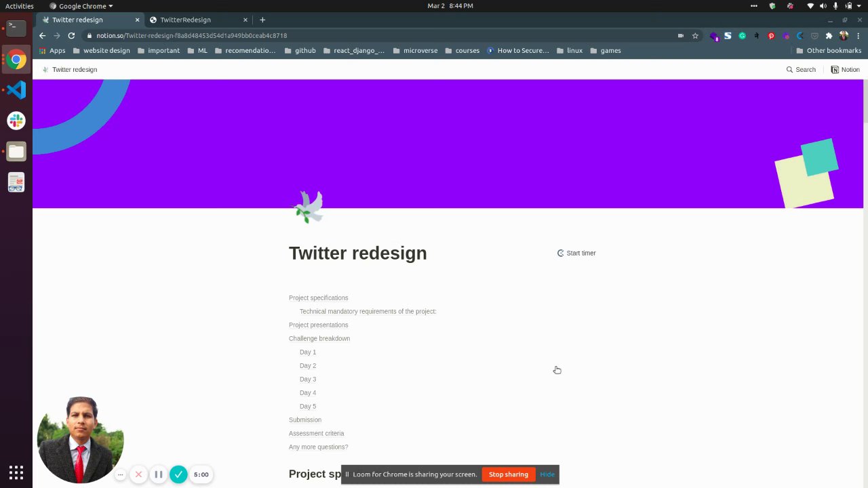Open the microverse bookmark folder
Viewport: 868px width, 488px height.
pyautogui.click(x=415, y=51)
